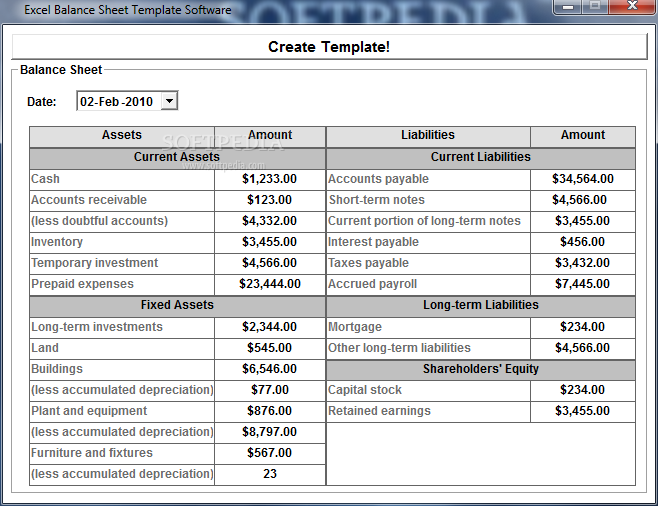The image size is (658, 506).
Task: Edit the Interest payable amount $456.00
Action: click(x=583, y=242)
